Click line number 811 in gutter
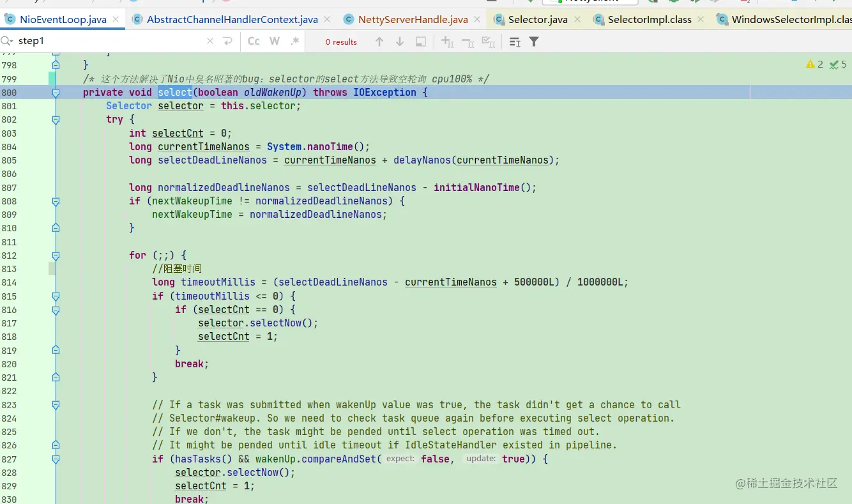Image resolution: width=852 pixels, height=504 pixels. (10, 242)
